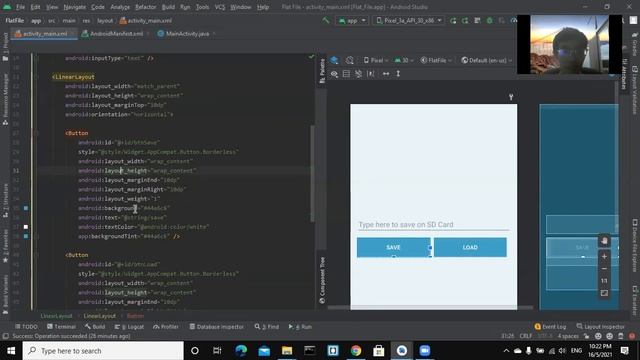640x360 pixels.
Task: Click the pan hand icon on design surface
Action: [x=604, y=241]
